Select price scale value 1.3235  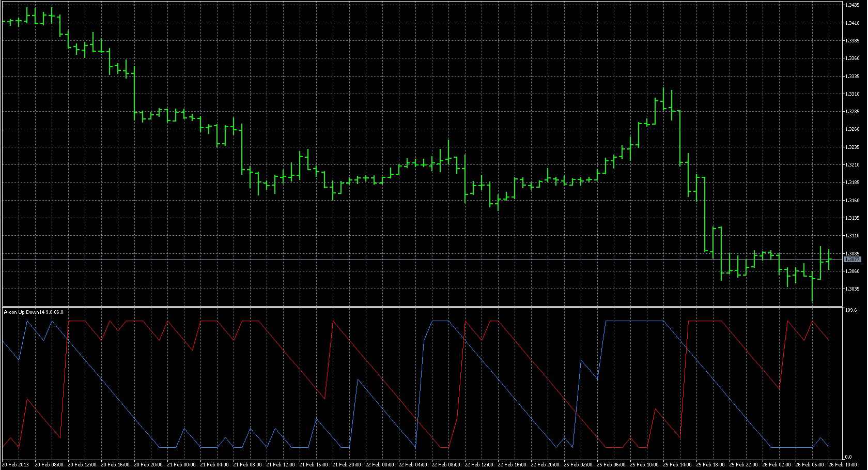(853, 147)
